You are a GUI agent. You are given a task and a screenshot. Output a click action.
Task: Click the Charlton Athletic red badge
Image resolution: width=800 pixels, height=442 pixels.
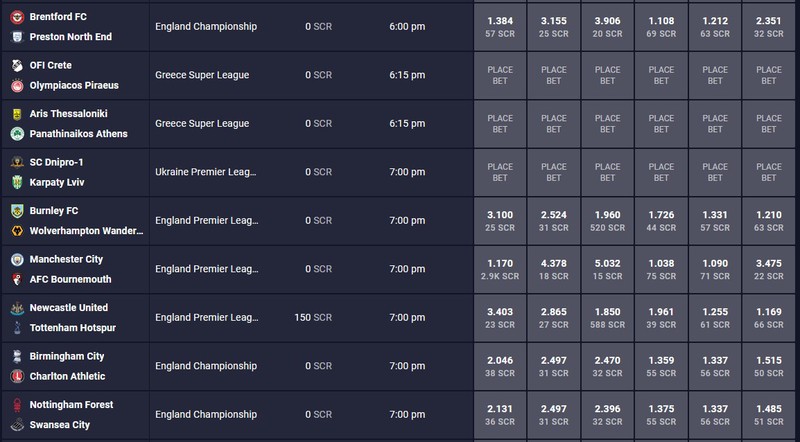click(17, 376)
